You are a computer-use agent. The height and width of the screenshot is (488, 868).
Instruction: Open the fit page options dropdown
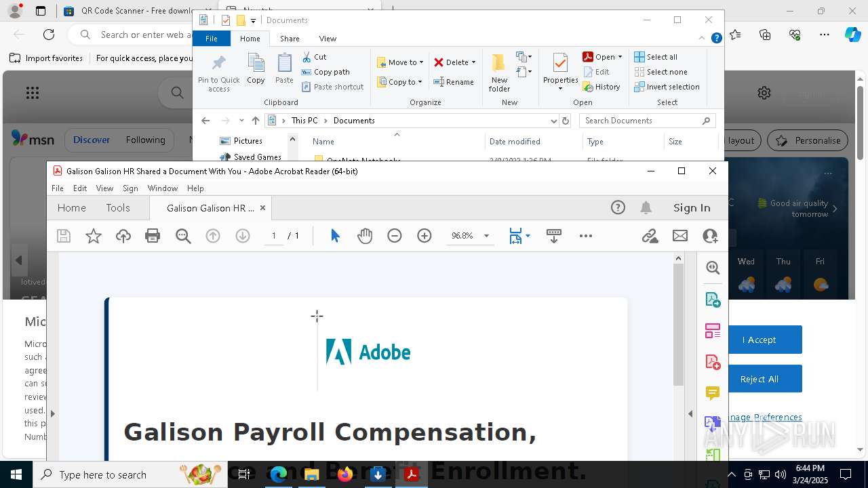click(528, 236)
